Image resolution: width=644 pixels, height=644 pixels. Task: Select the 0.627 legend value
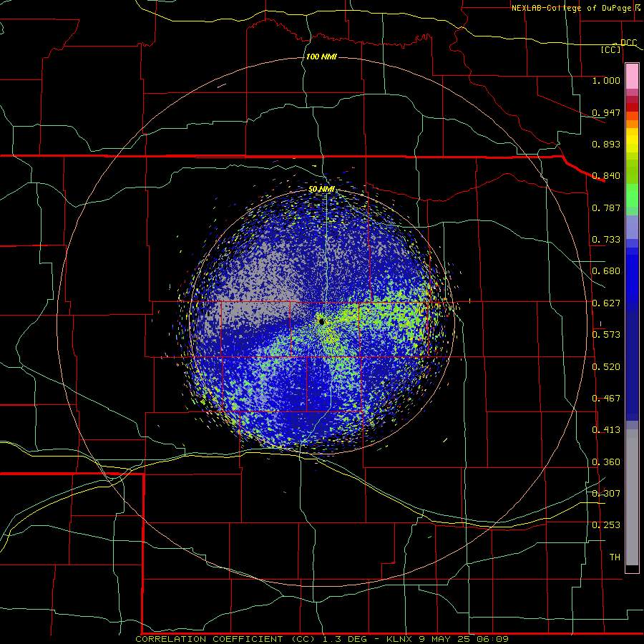[606, 303]
